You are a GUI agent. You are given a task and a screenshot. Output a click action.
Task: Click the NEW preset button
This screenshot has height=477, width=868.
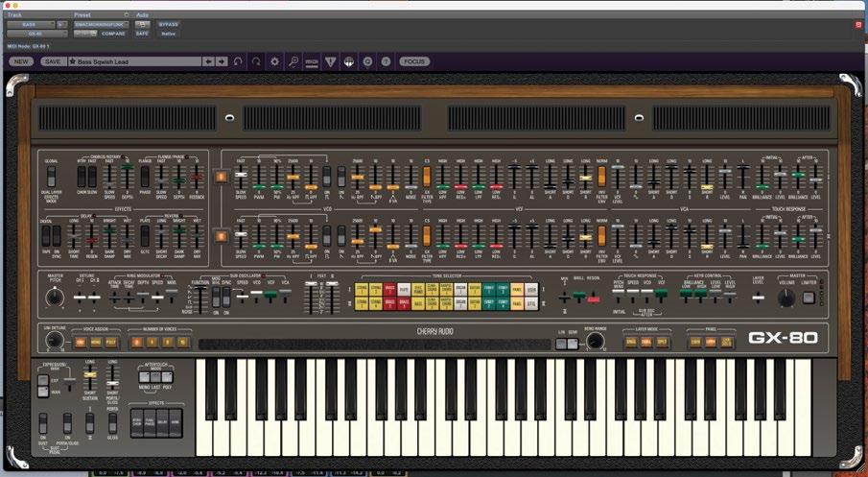click(20, 61)
